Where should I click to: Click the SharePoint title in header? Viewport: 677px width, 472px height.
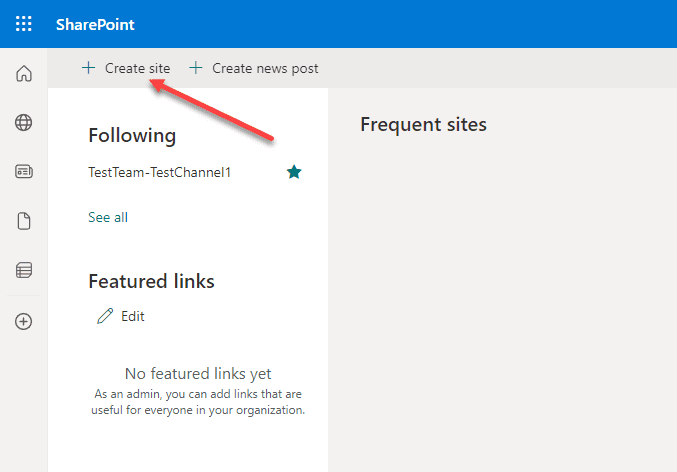95,25
